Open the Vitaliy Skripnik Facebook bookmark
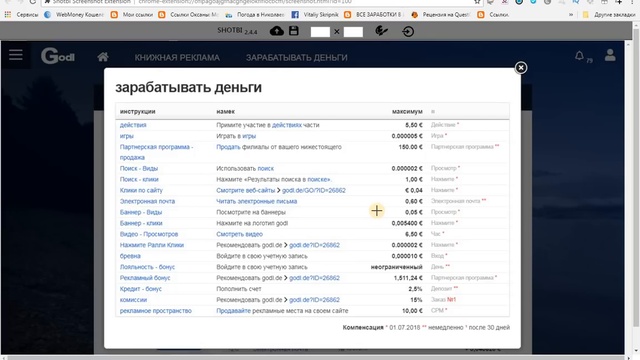640x360 pixels. click(x=315, y=15)
